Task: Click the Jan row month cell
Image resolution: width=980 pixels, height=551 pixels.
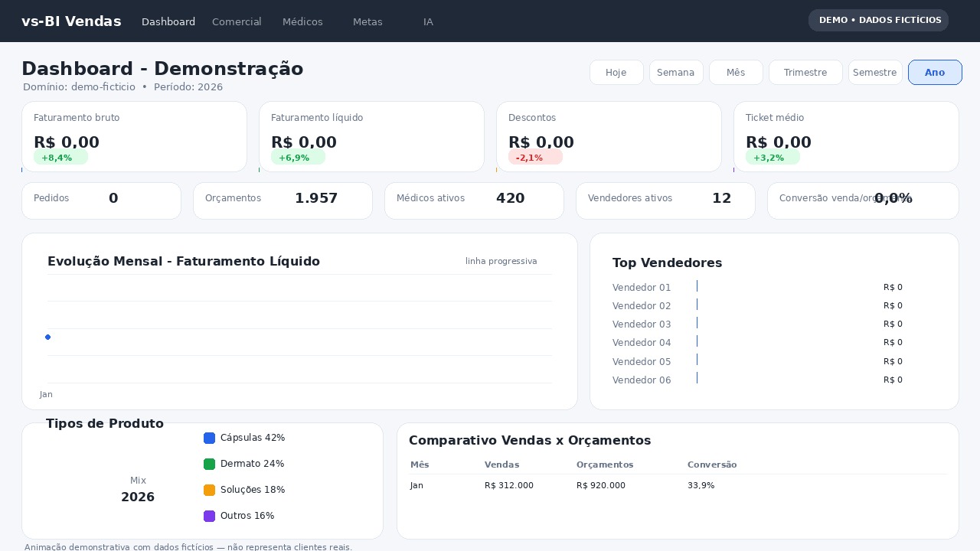Action: tap(416, 485)
